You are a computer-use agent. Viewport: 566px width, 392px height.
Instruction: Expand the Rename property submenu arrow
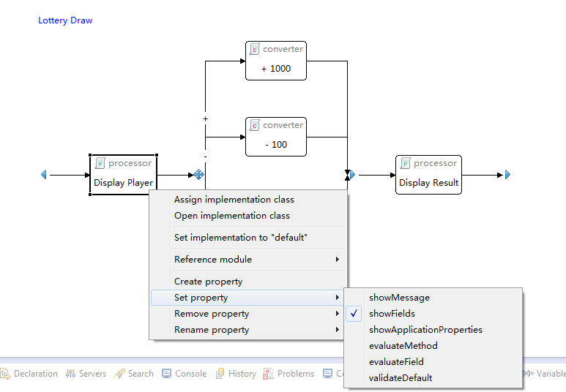click(337, 330)
